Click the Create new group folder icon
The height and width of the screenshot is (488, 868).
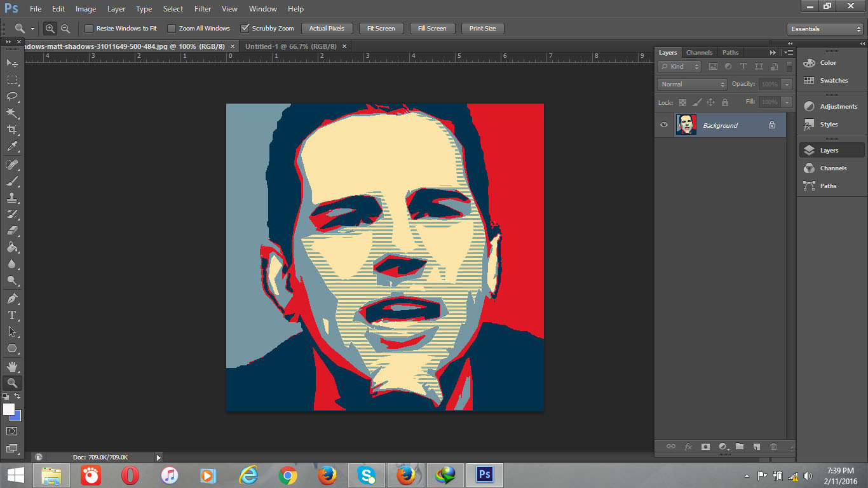(740, 447)
